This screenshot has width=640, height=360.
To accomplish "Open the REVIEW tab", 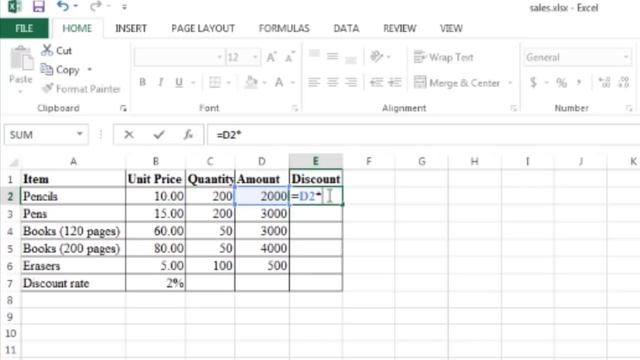I will pos(400,28).
